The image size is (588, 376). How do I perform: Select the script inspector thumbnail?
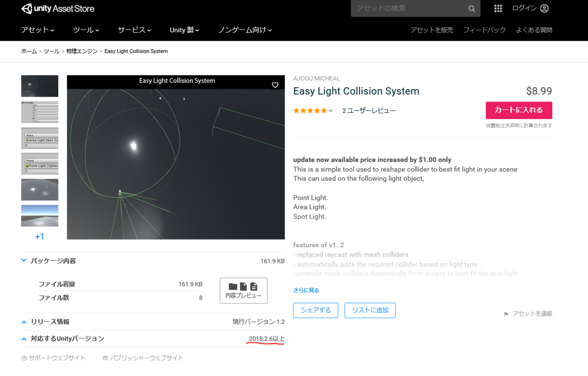40,112
